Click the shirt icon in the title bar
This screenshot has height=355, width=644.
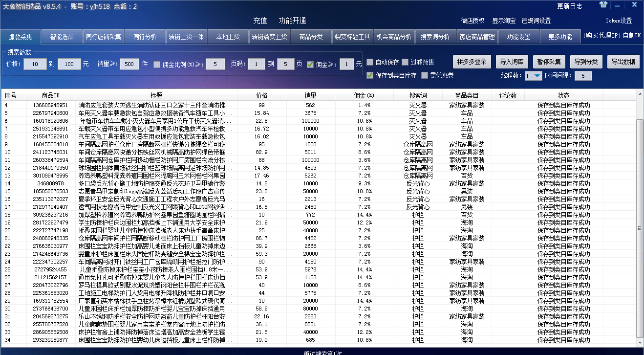pos(603,5)
